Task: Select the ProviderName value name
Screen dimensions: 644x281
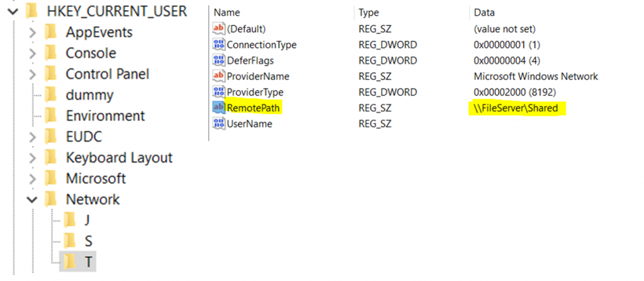Action: click(x=258, y=76)
